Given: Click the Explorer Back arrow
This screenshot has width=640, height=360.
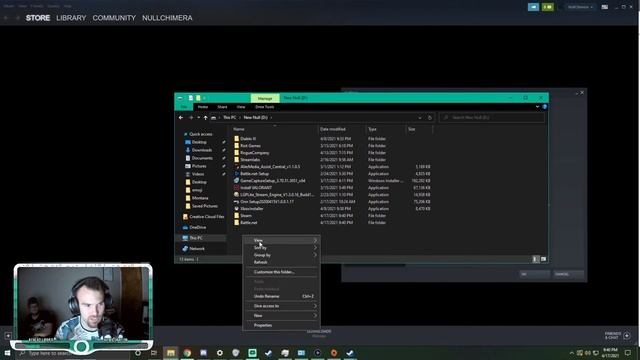Looking at the screenshot, I should (181, 118).
